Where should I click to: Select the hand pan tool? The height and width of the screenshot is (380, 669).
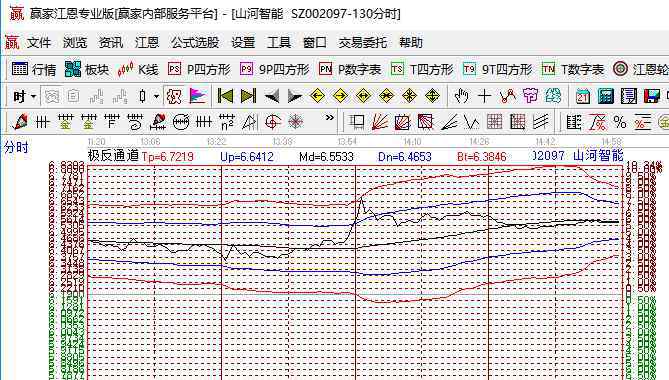462,96
